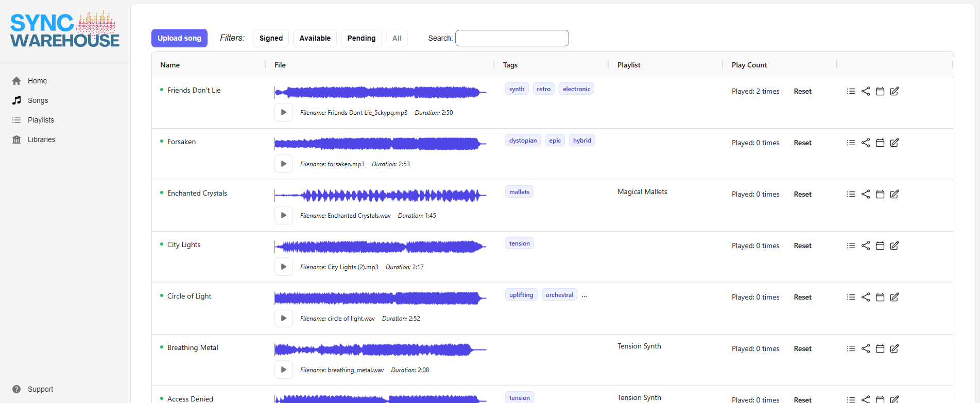980x403 pixels.
Task: Open playlist list icon for Enchanted Crystals
Action: [851, 194]
